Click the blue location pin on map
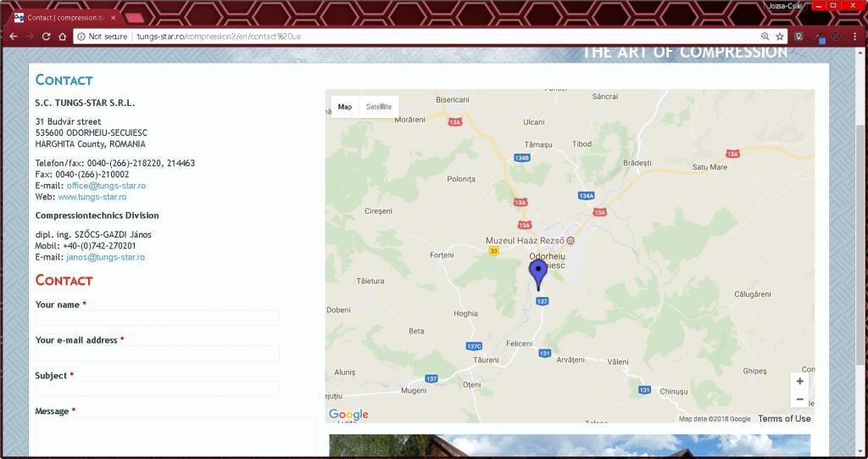The height and width of the screenshot is (459, 868). (x=538, y=273)
